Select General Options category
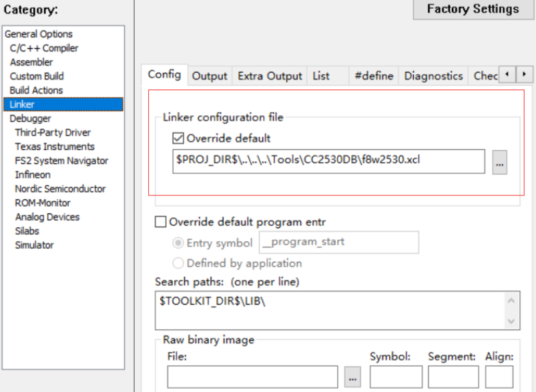 coord(39,34)
